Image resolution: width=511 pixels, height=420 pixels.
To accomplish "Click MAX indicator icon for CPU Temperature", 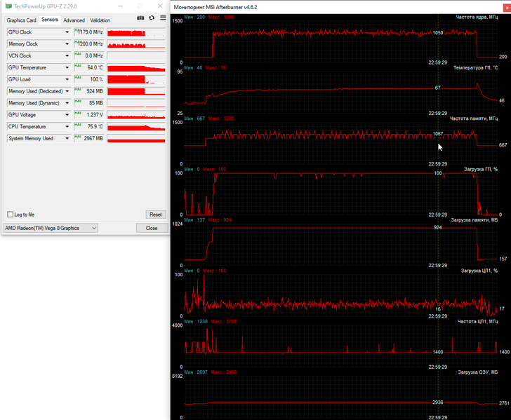I will [77, 125].
